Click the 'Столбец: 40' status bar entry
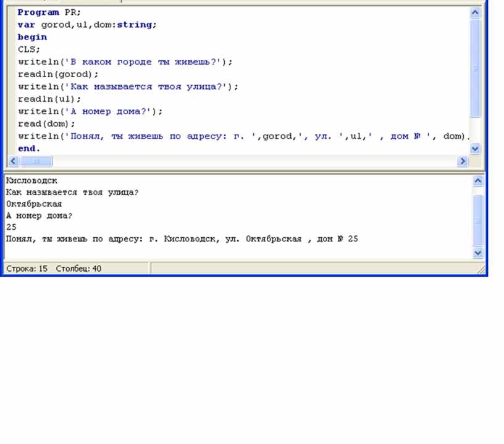 click(x=78, y=269)
